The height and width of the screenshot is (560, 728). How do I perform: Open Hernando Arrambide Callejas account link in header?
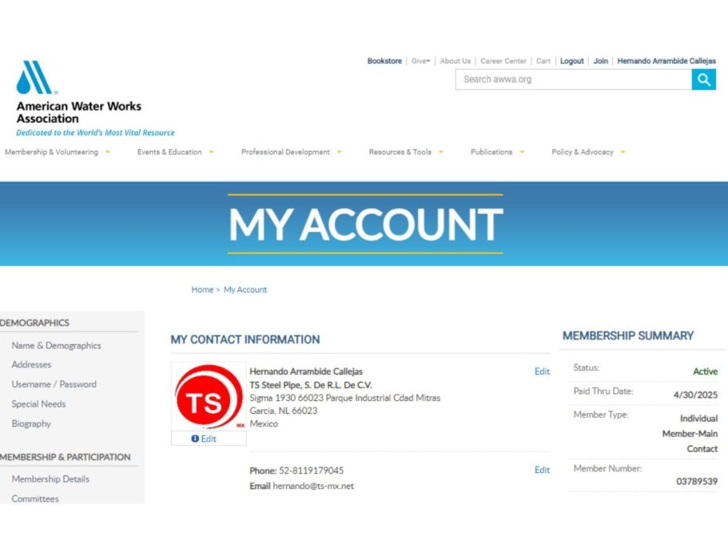coord(666,61)
